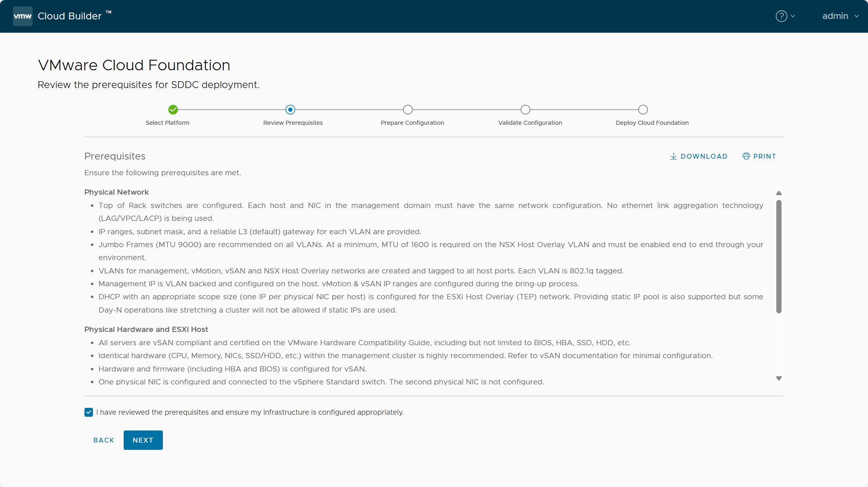Click the VMware Cloud Builder logo icon

coord(22,16)
